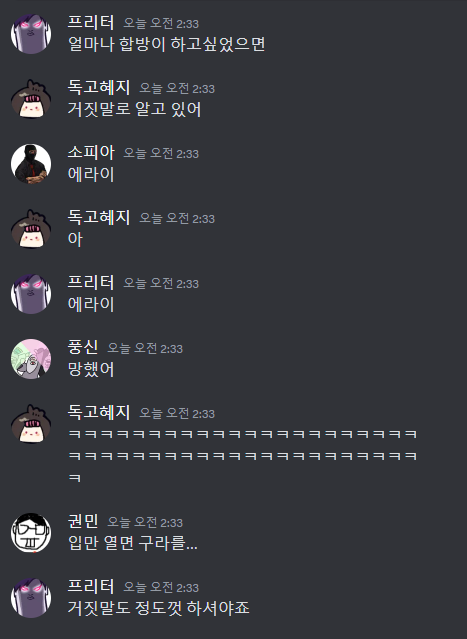Click username 프리터 above '거짓말도 정도껏 하셔야죠'
The width and height of the screenshot is (467, 639).
(x=91, y=586)
